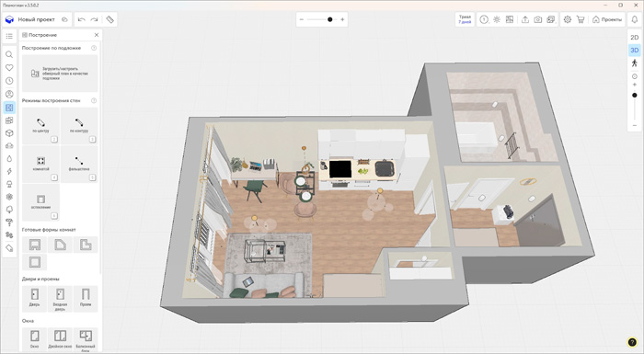Click the top zoom slider handle
This screenshot has height=354, width=644.
[329, 19]
